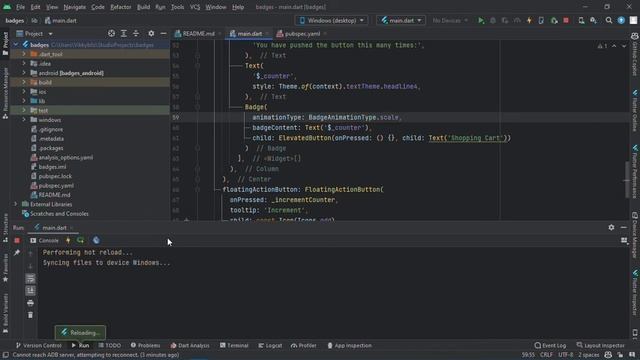Toggle soft-wrap in console output
This screenshot has width=640, height=360.
pyautogui.click(x=31, y=279)
